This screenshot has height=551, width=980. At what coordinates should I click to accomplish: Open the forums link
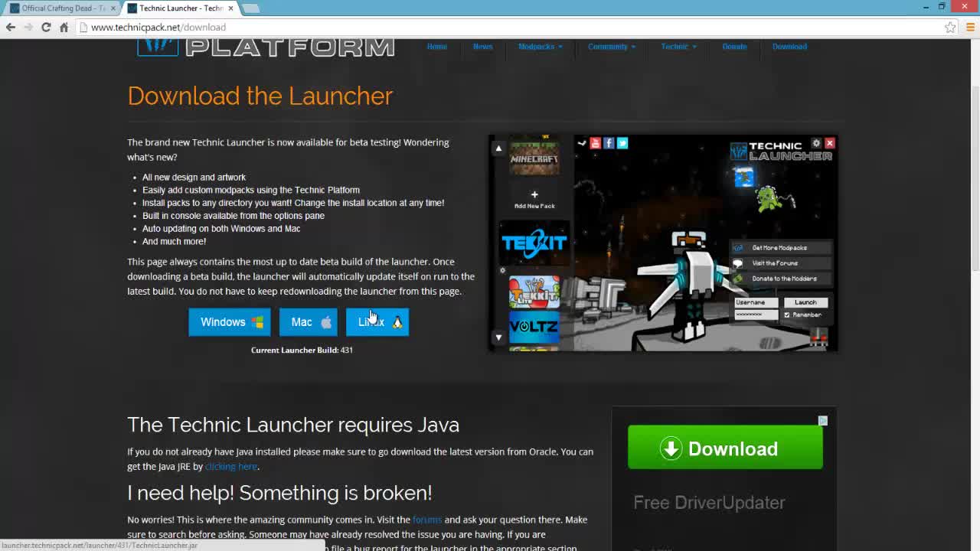click(427, 520)
